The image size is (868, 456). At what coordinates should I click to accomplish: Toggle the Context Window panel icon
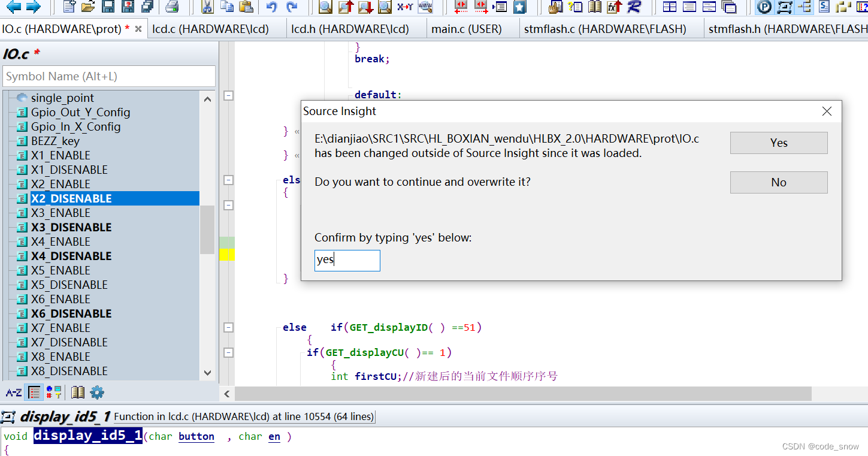pos(784,7)
